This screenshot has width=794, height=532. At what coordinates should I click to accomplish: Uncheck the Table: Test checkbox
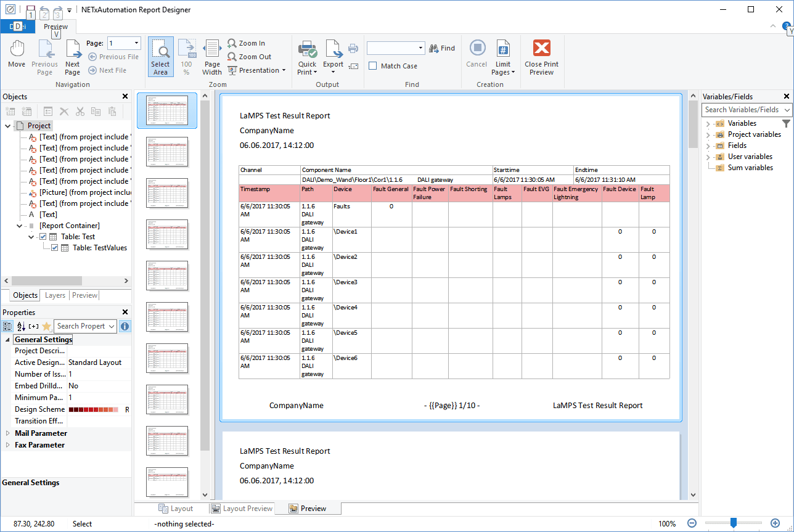(43, 237)
